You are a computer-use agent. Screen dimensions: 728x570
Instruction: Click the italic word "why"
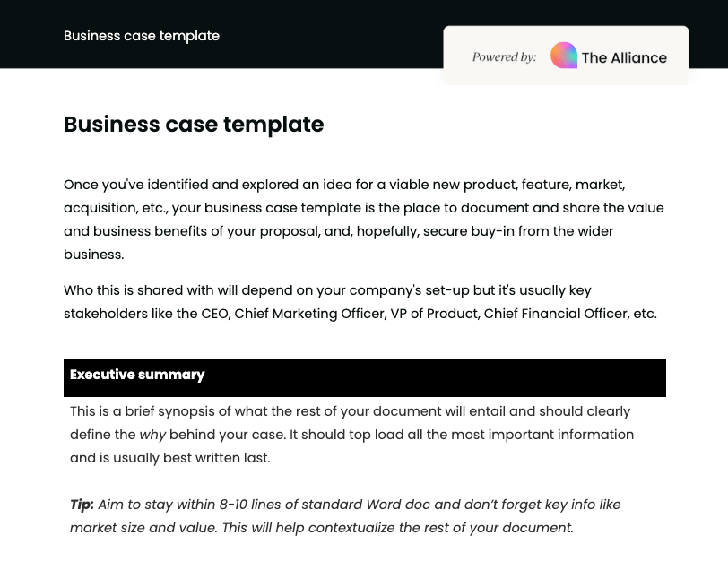click(x=152, y=435)
